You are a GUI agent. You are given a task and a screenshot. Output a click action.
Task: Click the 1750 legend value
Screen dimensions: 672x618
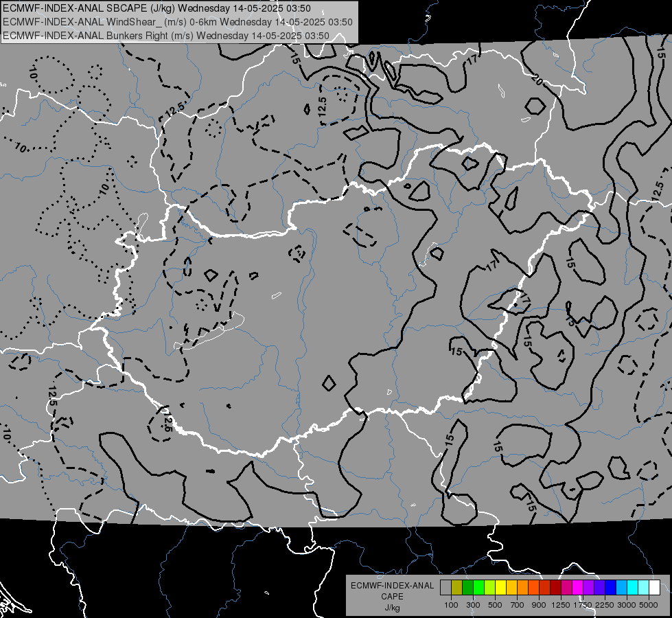[583, 605]
